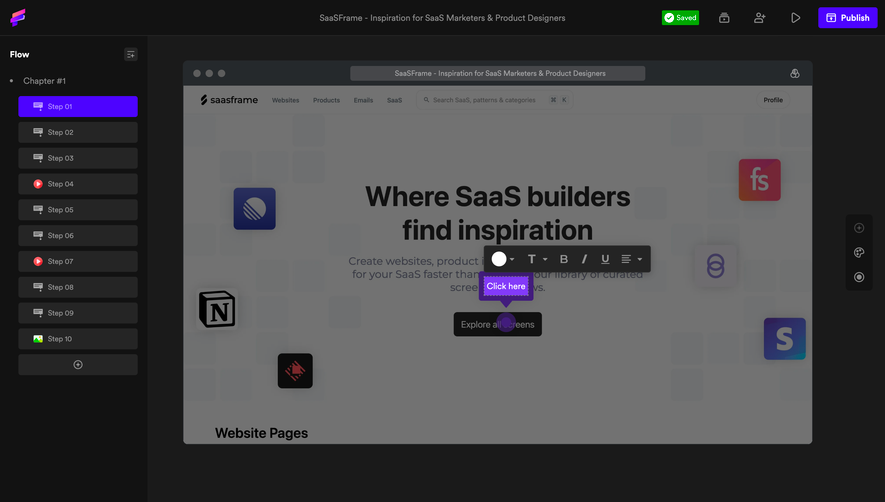Click the add element plus icon on right toolbar
Viewport: 885px width, 502px height.
[859, 228]
